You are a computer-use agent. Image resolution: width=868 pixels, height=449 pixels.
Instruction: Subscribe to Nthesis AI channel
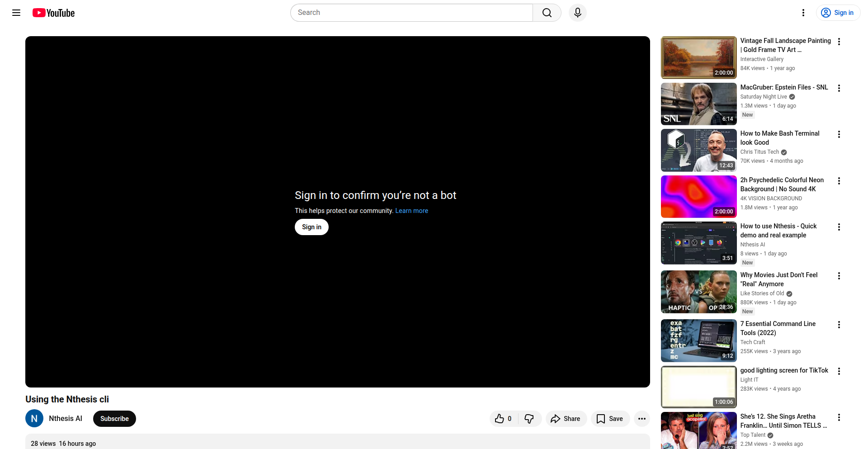coord(114,419)
